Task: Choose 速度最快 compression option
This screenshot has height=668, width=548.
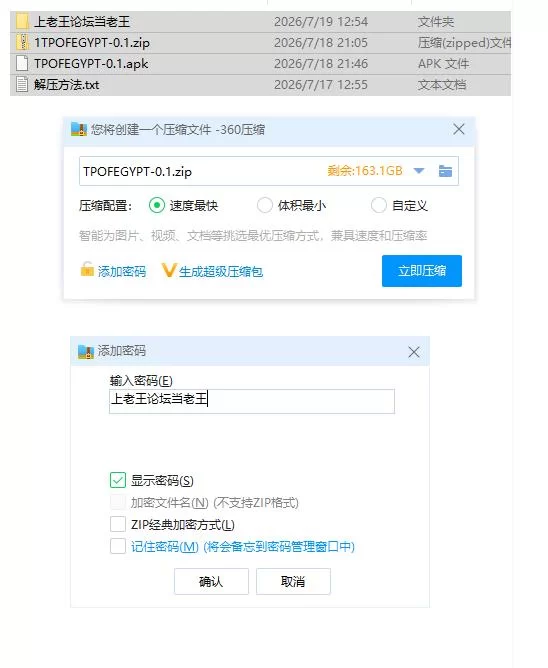Action: coord(157,205)
